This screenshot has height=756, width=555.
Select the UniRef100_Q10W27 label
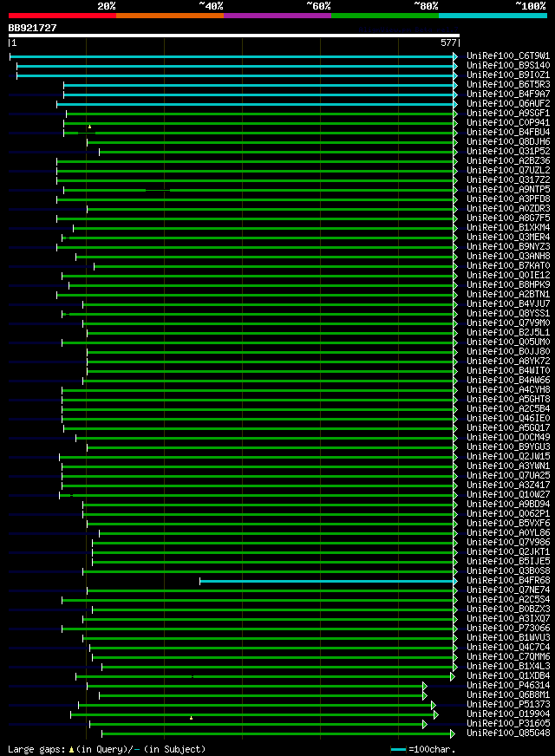pos(508,495)
